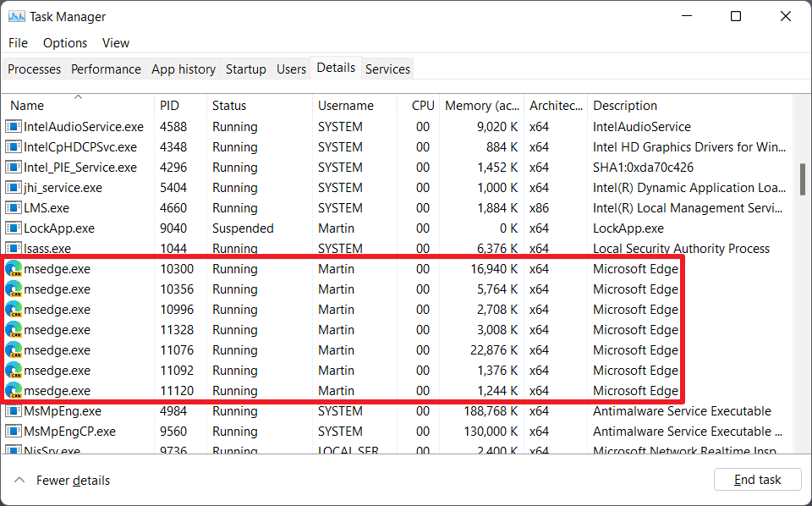This screenshot has height=506, width=812.
Task: Click the IntelAudioService.exe process icon
Action: [13, 126]
